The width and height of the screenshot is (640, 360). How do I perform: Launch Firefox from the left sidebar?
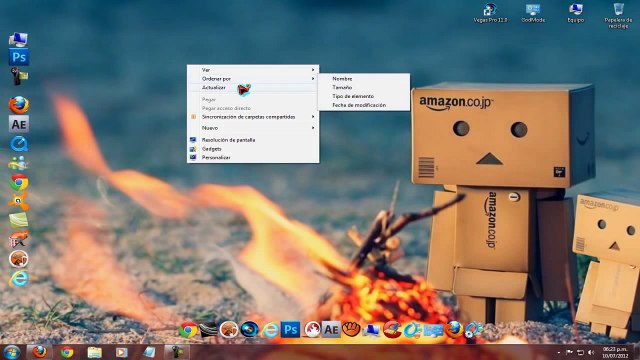[x=19, y=105]
